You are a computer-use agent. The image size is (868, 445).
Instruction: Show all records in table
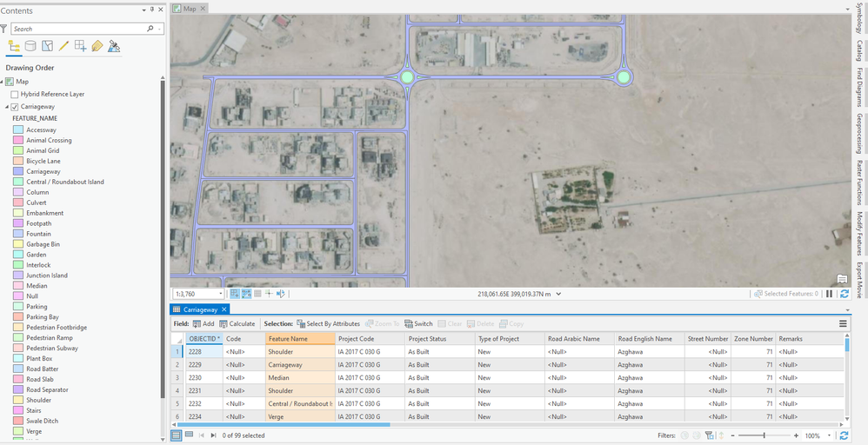(x=176, y=435)
